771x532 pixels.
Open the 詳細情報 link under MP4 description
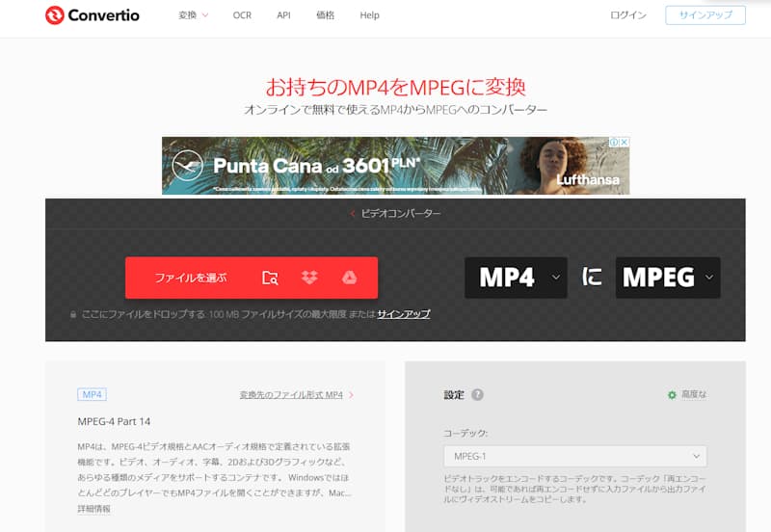(x=93, y=508)
